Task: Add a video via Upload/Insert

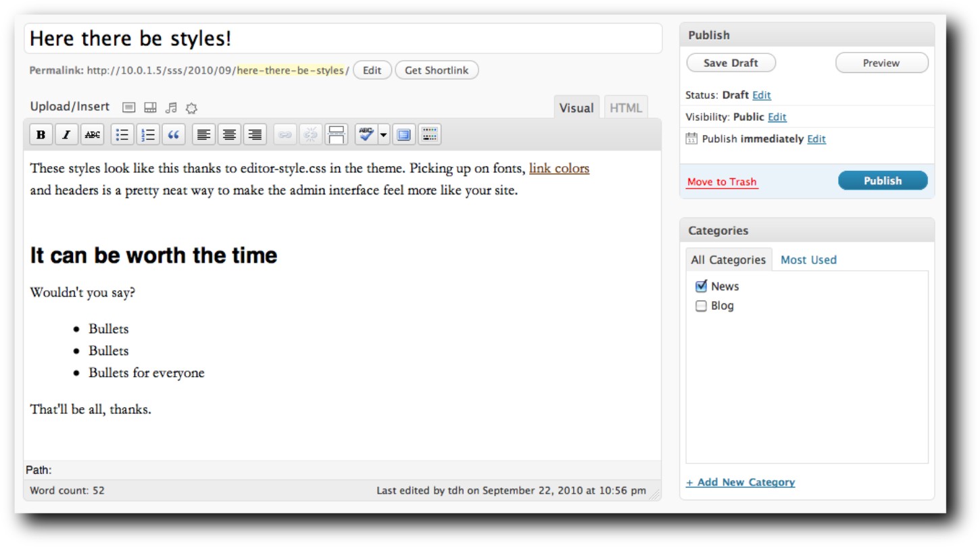Action: point(151,107)
